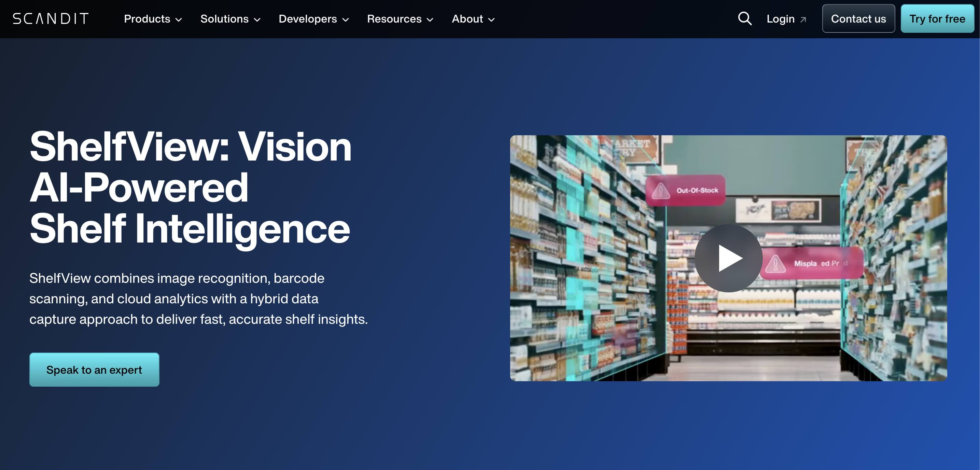Expand the Products chevron arrow
The height and width of the screenshot is (470, 980).
(179, 20)
